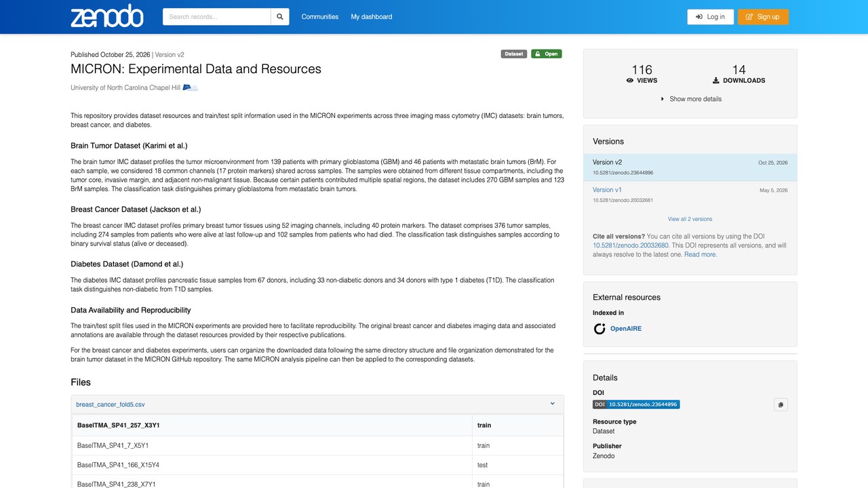Open the OpenAIRE link
This screenshot has width=868, height=488.
(625, 329)
